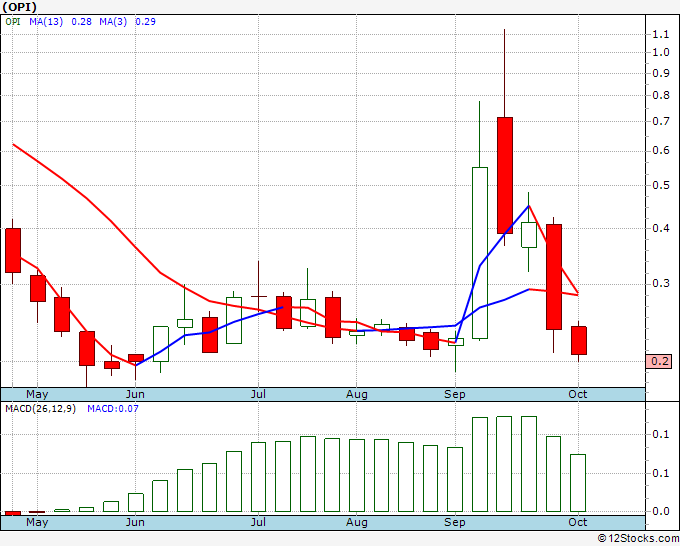Open the 12Stocks.com watermark link
This screenshot has width=680, height=546.
pos(639,538)
